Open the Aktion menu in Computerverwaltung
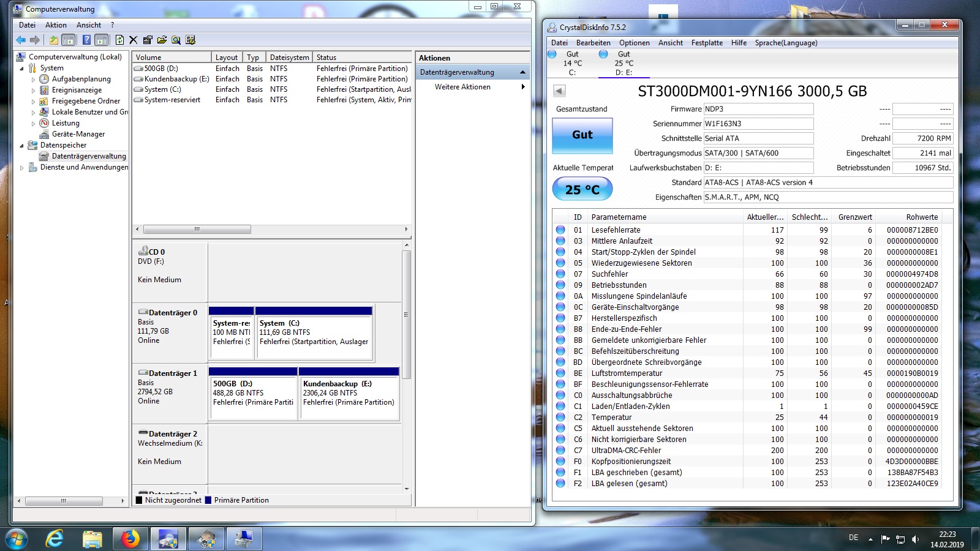 point(56,25)
